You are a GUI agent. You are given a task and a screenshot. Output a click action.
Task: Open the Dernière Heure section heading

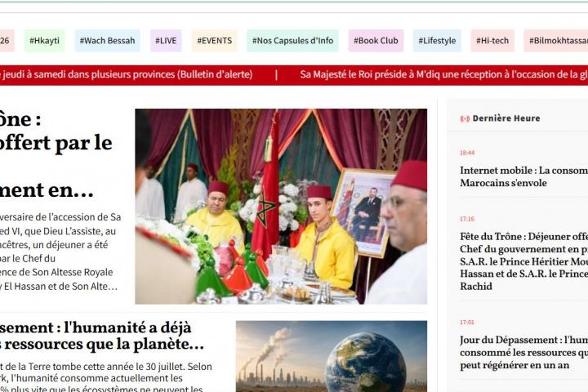click(x=506, y=118)
